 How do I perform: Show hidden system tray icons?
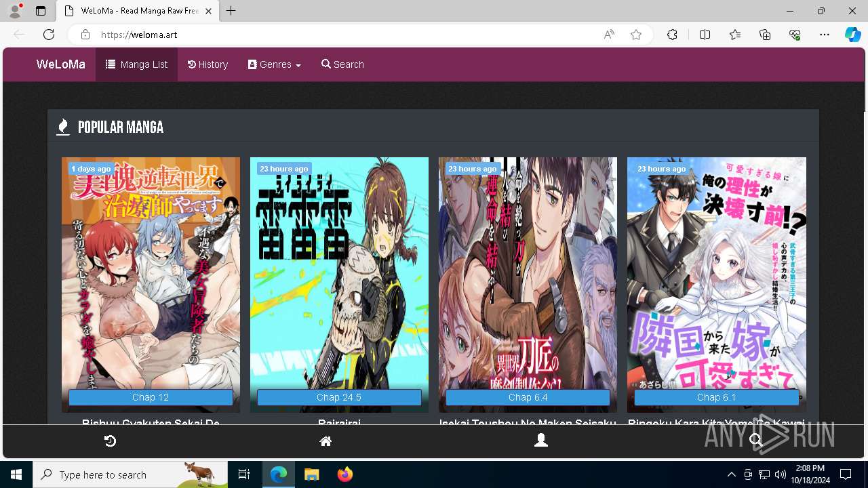coord(731,474)
